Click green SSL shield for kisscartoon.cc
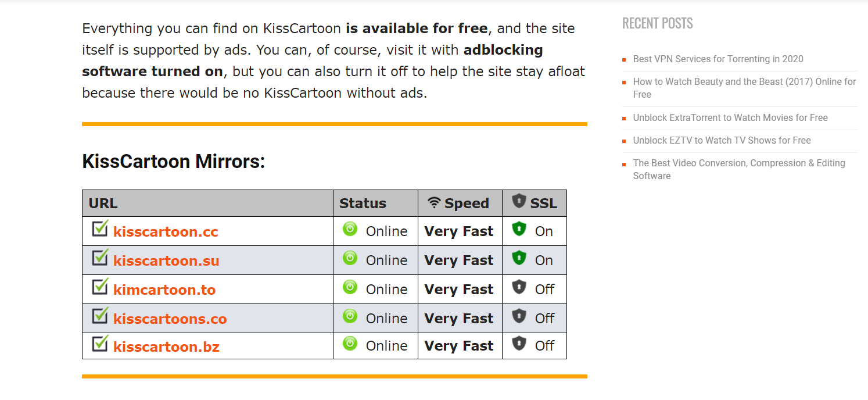The height and width of the screenshot is (400, 868). (519, 228)
